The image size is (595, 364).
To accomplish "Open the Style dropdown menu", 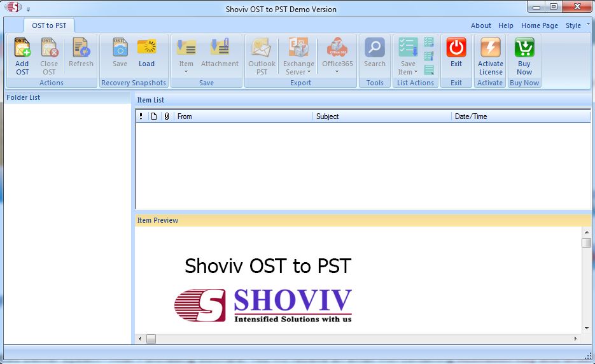I will (573, 25).
